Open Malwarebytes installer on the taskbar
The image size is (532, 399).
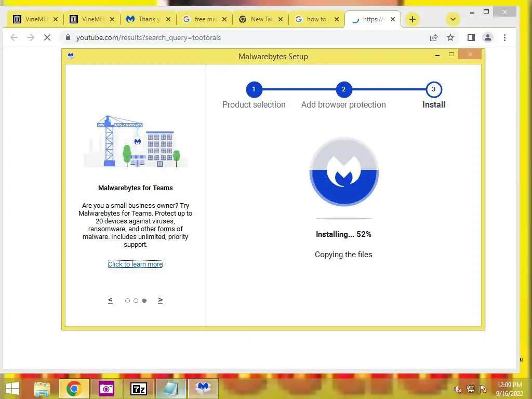tap(203, 389)
